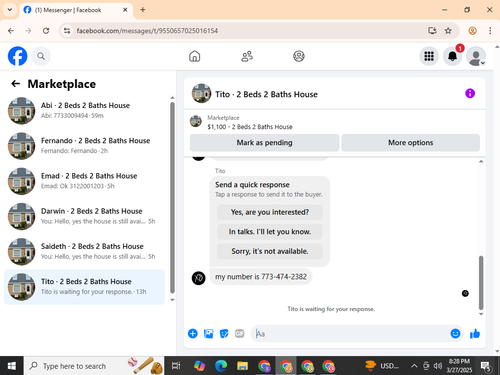The image size is (500, 375).
Task: Click More options button
Action: coord(410,143)
